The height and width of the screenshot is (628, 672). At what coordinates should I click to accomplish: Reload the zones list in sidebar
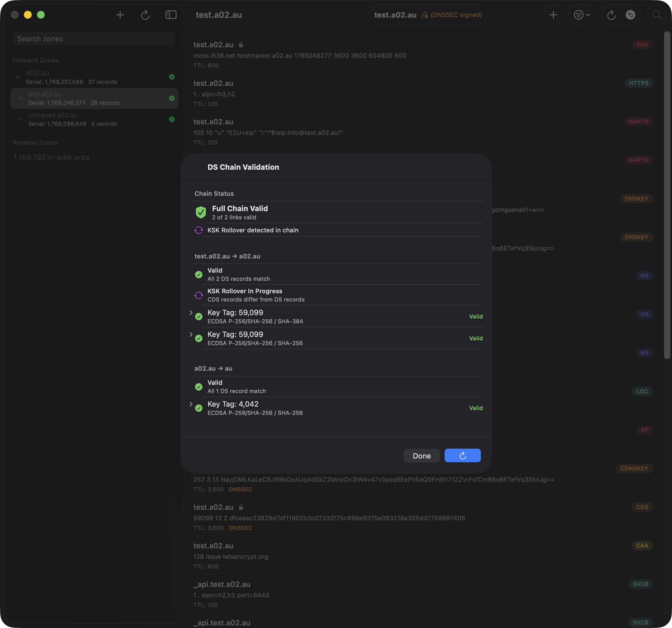click(145, 15)
